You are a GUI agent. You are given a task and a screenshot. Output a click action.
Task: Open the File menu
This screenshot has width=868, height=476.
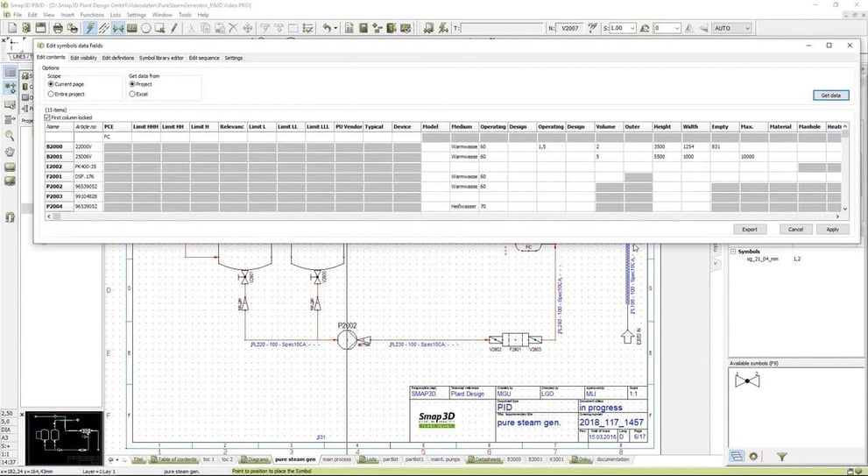point(18,15)
